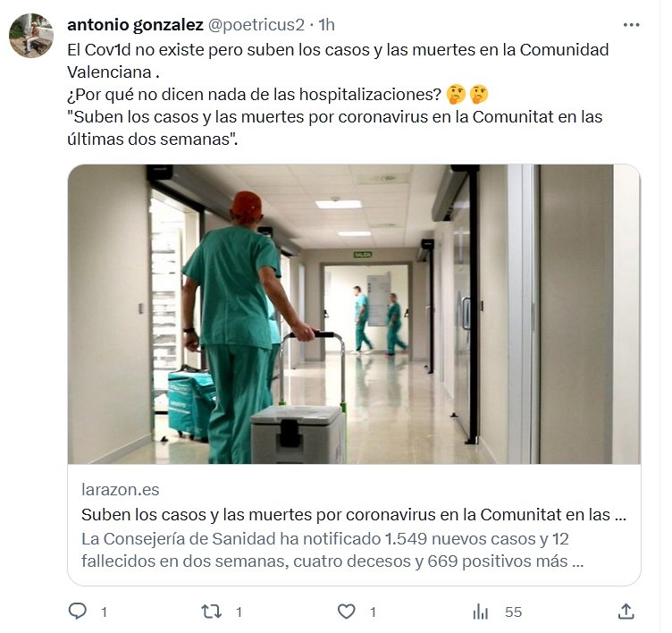View tweet analytics bar chart icon
Image resolution: width=672 pixels, height=633 pixels.
[x=481, y=612]
